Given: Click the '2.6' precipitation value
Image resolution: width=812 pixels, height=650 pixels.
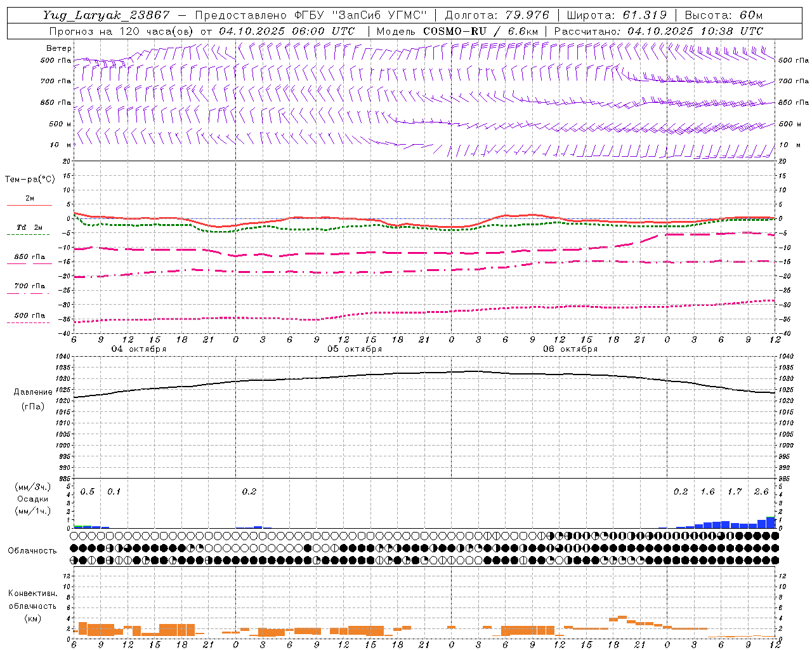Looking at the screenshot, I should click(761, 491).
